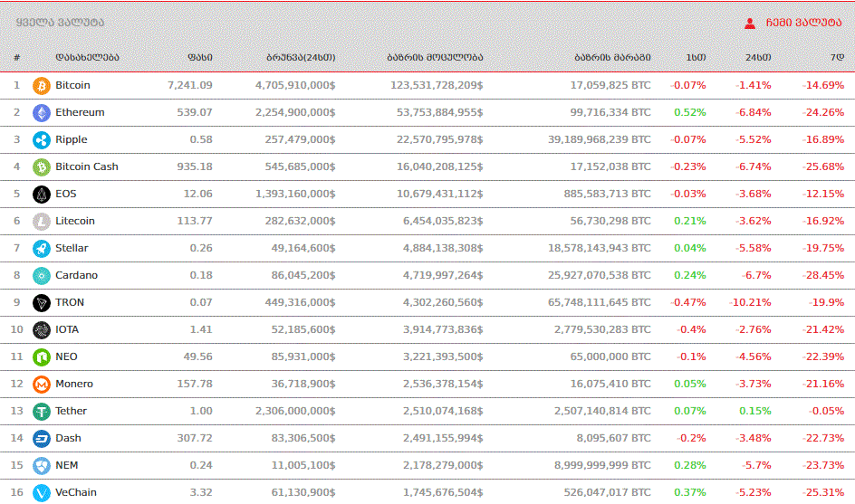Click the Bitcoin Cash green icon

(x=41, y=167)
